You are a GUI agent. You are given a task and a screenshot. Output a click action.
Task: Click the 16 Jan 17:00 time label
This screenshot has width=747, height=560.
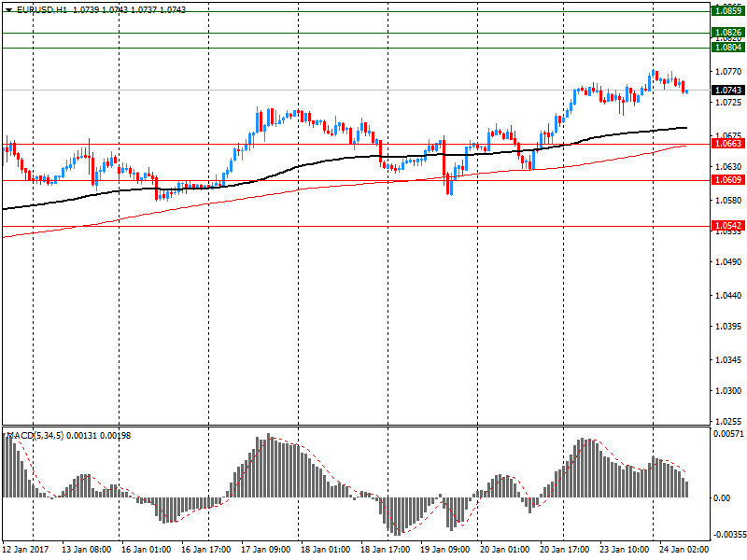pos(205,549)
